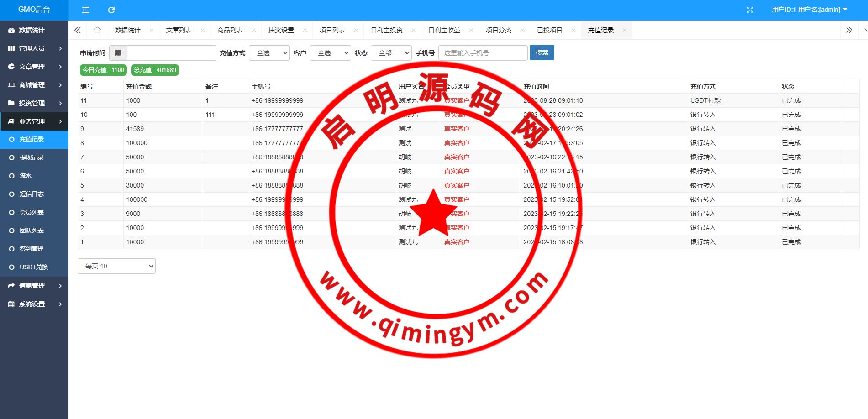Open the admin user dropdown menu
This screenshot has width=868, height=419.
809,10
